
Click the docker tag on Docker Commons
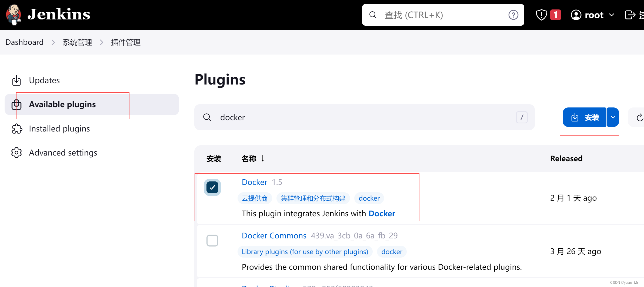392,252
